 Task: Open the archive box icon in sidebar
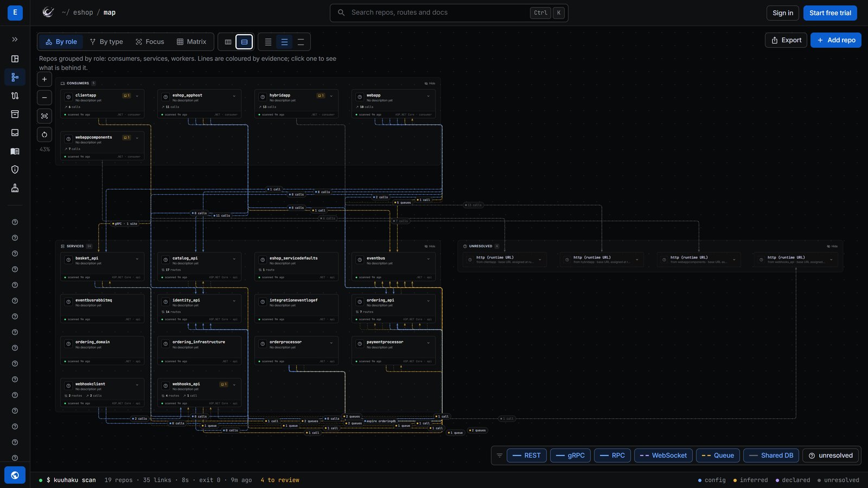coord(15,114)
